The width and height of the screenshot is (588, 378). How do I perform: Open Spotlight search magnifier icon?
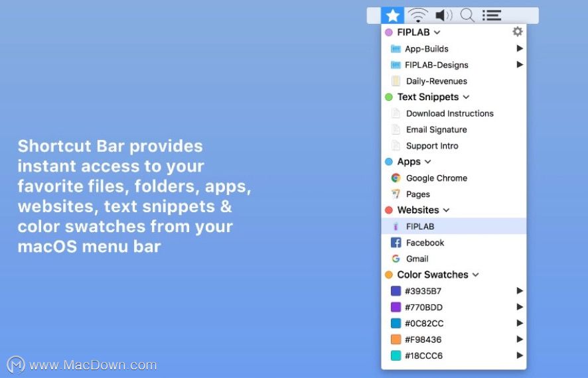pyautogui.click(x=467, y=15)
